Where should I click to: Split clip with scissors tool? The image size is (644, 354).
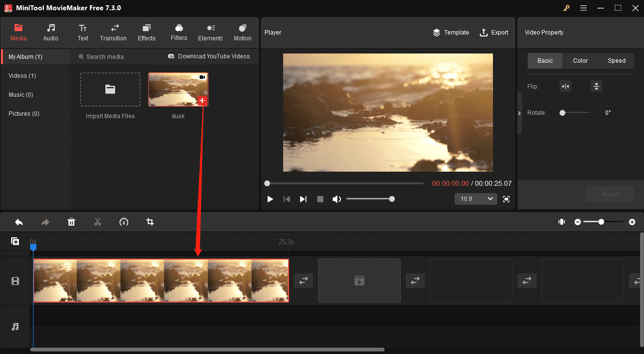[x=98, y=222]
